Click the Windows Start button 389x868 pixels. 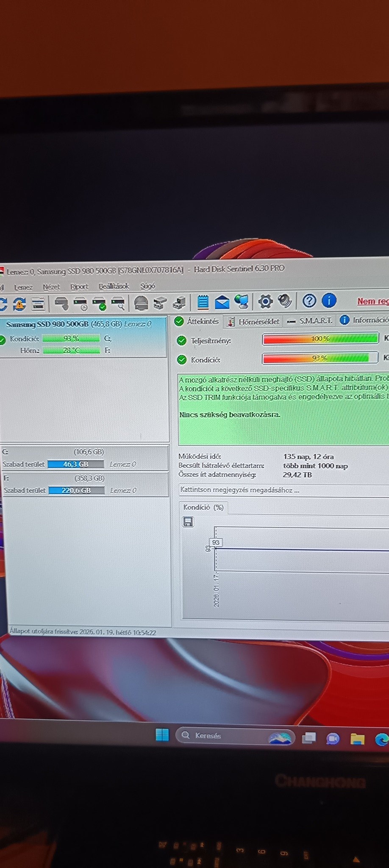click(x=162, y=734)
